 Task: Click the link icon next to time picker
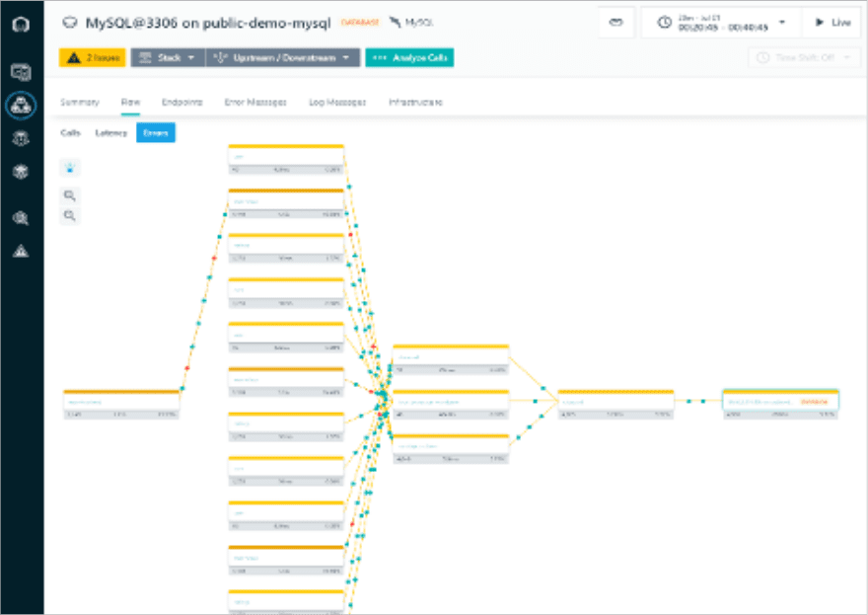[x=615, y=23]
